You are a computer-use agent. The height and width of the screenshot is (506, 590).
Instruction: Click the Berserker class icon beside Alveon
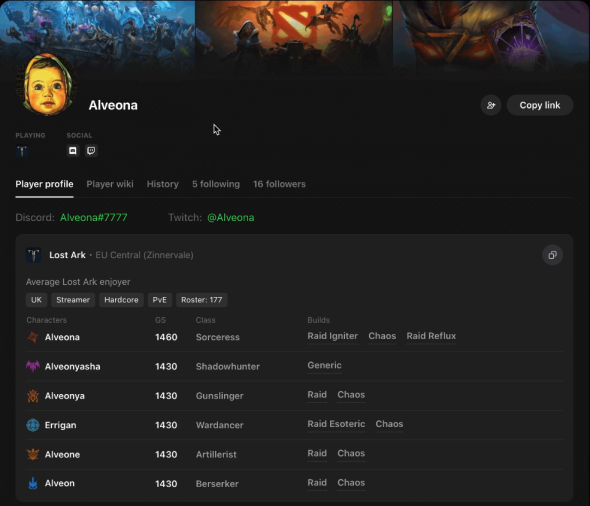pos(33,483)
